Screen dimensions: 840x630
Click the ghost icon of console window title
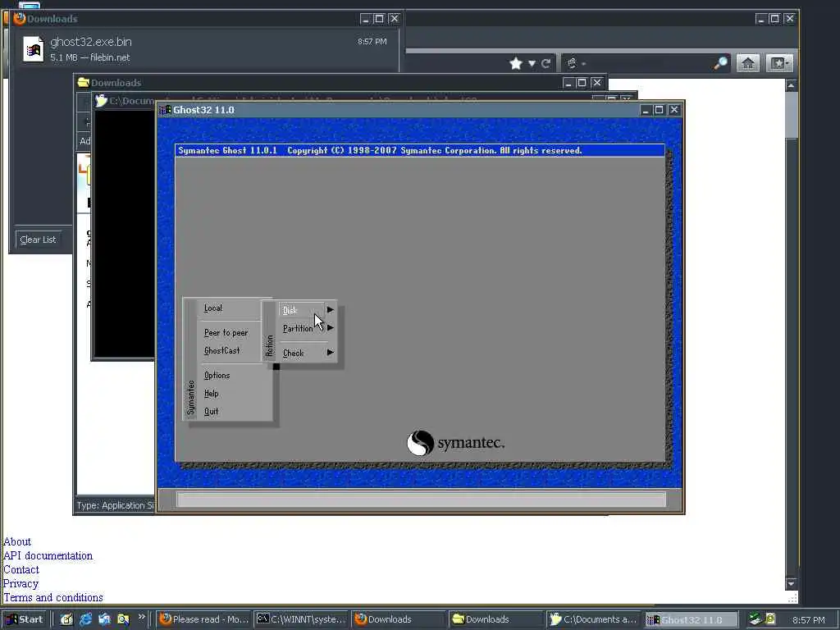(101, 100)
